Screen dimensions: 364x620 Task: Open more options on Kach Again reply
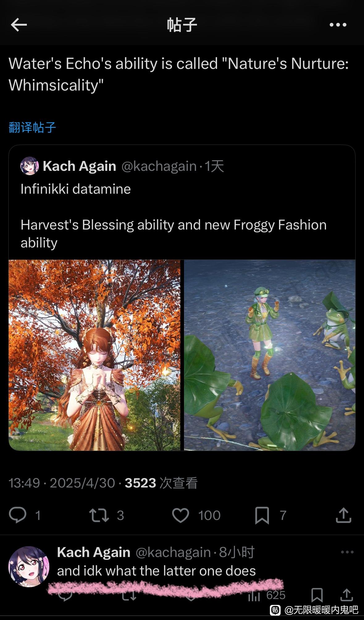(347, 552)
